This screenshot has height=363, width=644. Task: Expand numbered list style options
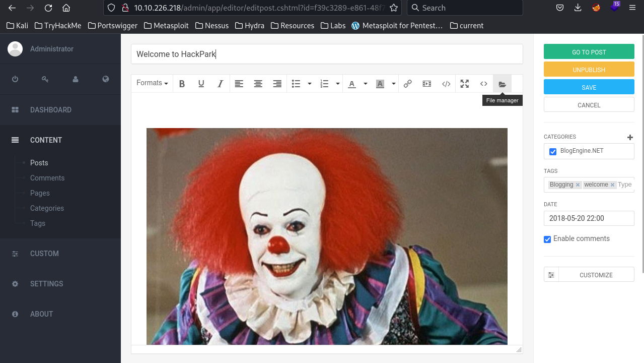click(x=337, y=84)
